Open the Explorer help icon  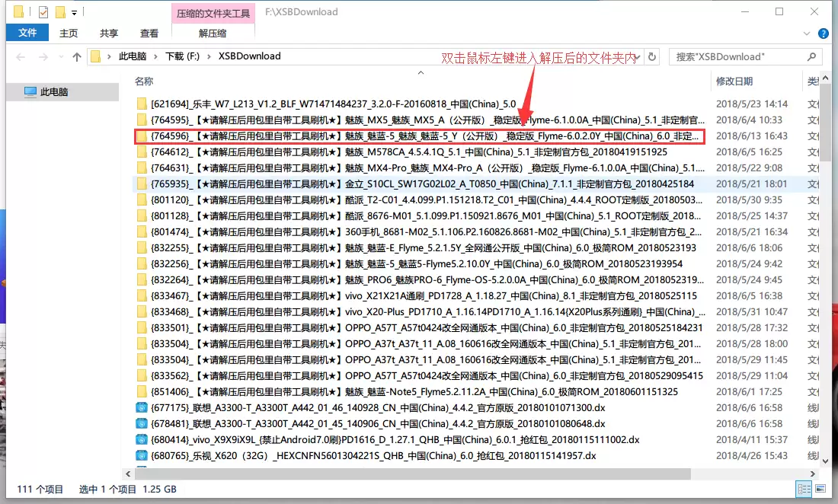coord(824,33)
